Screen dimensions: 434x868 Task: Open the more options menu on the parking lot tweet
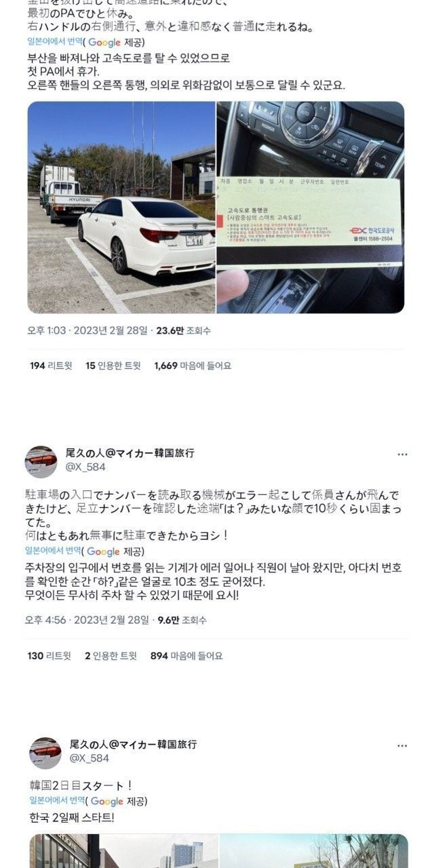(x=402, y=454)
